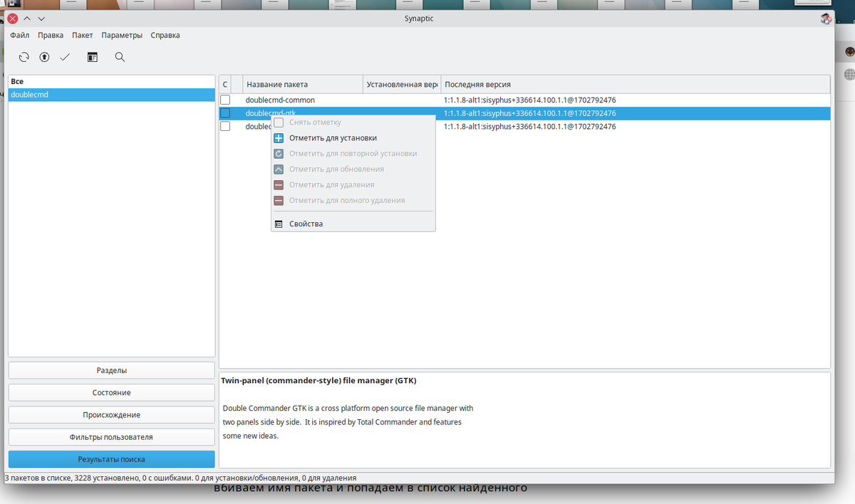The image size is (855, 504).
Task: Choose Отметить для установки in the context menu
Action: pos(353,138)
